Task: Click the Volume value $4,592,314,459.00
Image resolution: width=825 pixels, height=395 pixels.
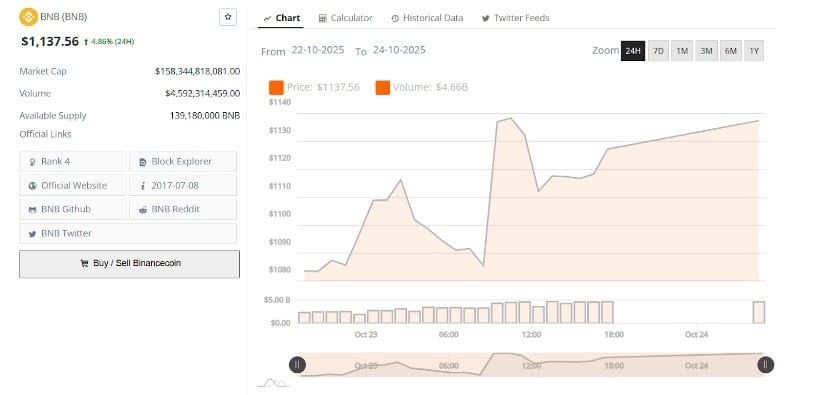Action: [x=203, y=94]
